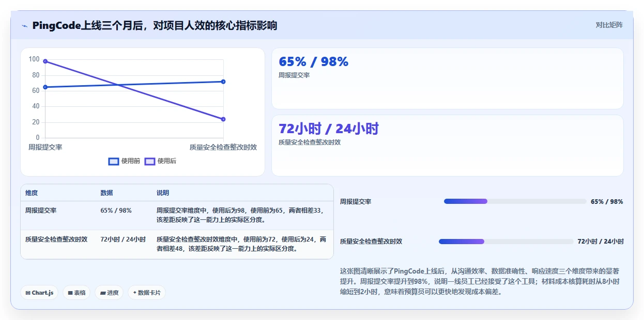This screenshot has width=644, height=320.
Task: Click the 65% / 98% data card
Action: tap(448, 78)
